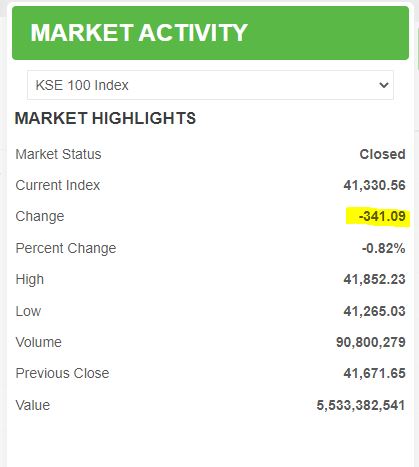Click the Low value 41,265.03

374,311
